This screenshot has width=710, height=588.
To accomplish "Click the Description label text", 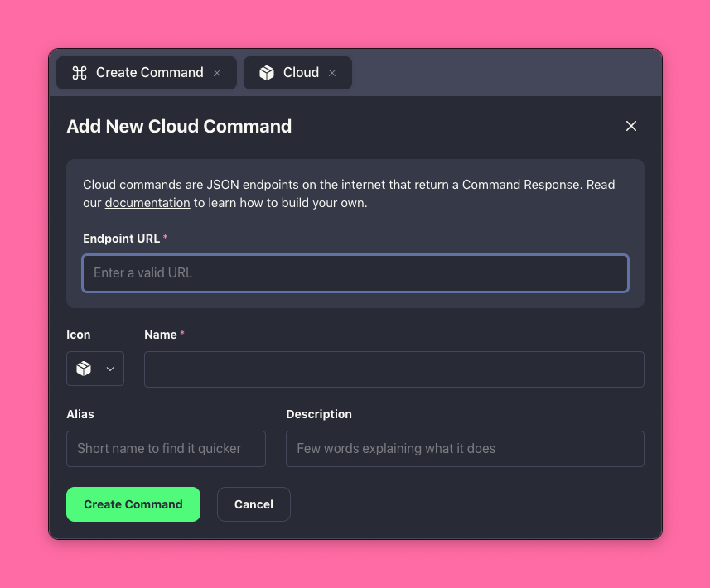I will pos(319,414).
